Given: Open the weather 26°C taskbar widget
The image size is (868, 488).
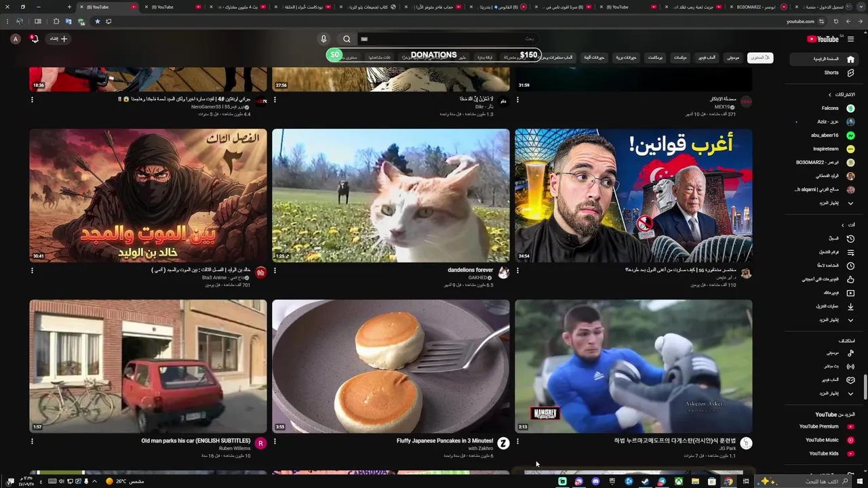Looking at the screenshot, I should 125,481.
